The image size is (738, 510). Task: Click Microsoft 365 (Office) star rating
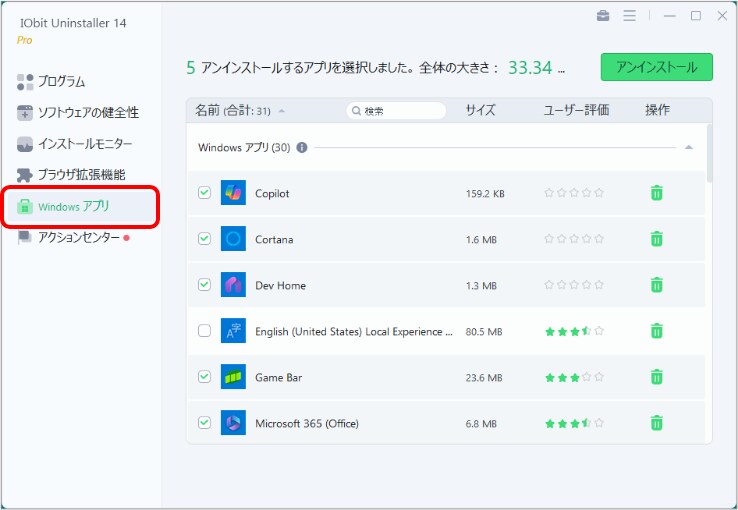[574, 423]
